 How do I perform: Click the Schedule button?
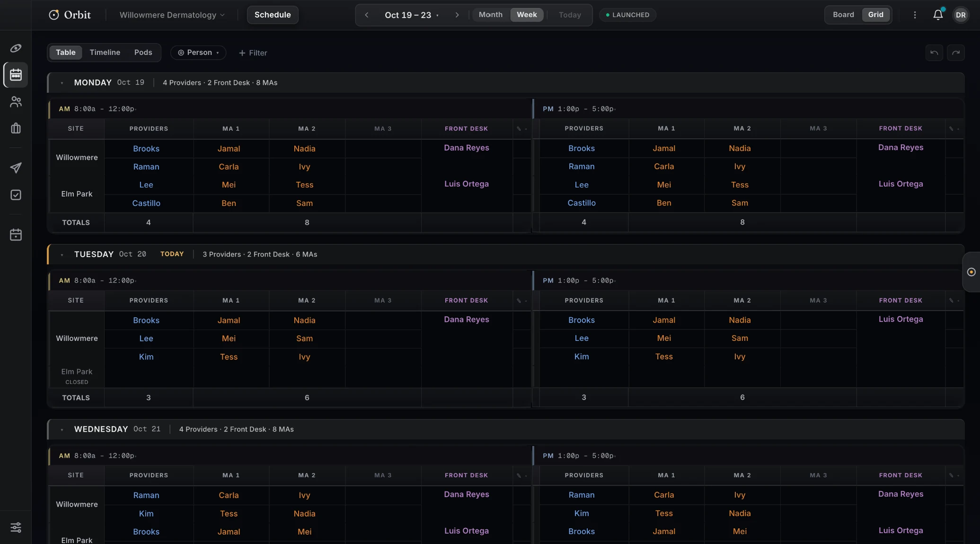click(273, 15)
